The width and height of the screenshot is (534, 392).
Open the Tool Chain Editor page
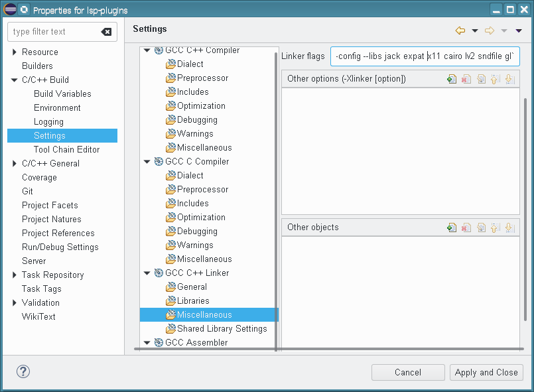click(66, 149)
